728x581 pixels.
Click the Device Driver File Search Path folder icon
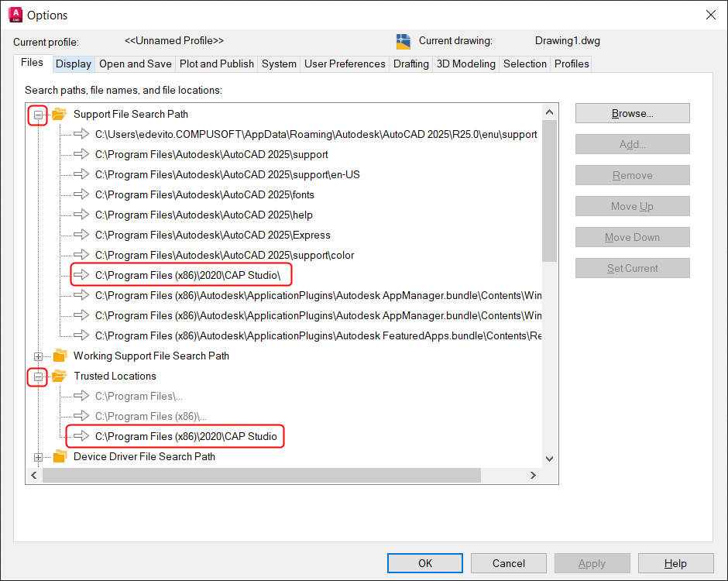pos(60,457)
